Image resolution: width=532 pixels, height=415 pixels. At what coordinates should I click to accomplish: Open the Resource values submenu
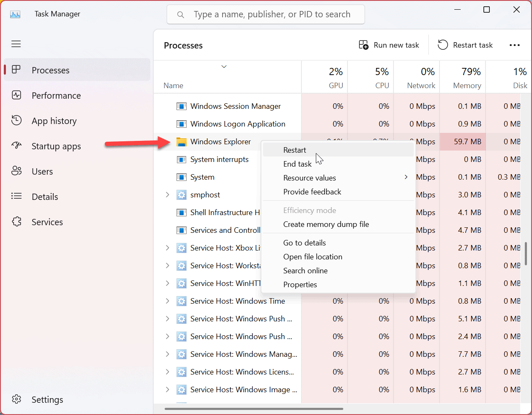(x=309, y=178)
